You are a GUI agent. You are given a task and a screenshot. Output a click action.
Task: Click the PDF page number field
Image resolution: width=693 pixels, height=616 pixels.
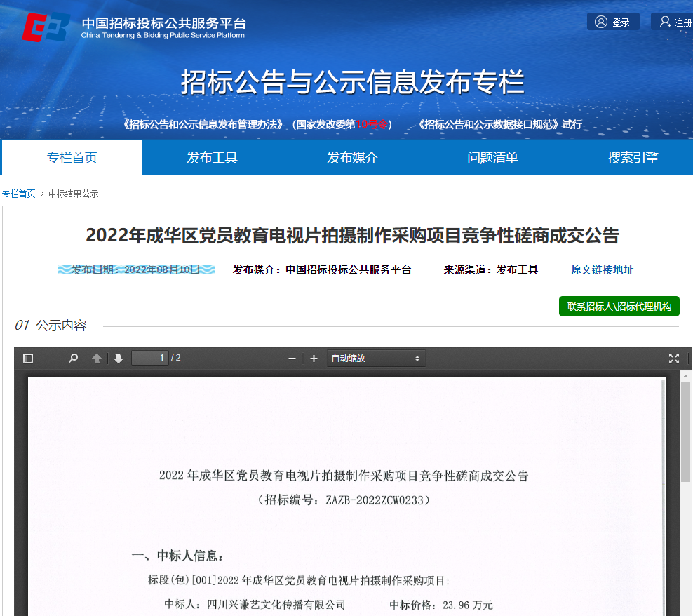point(150,358)
